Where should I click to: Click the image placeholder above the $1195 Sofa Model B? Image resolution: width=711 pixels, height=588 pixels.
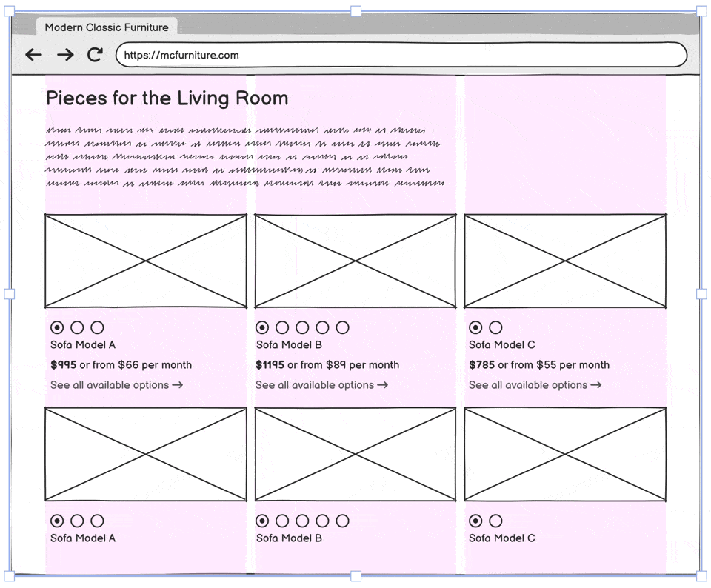point(355,261)
